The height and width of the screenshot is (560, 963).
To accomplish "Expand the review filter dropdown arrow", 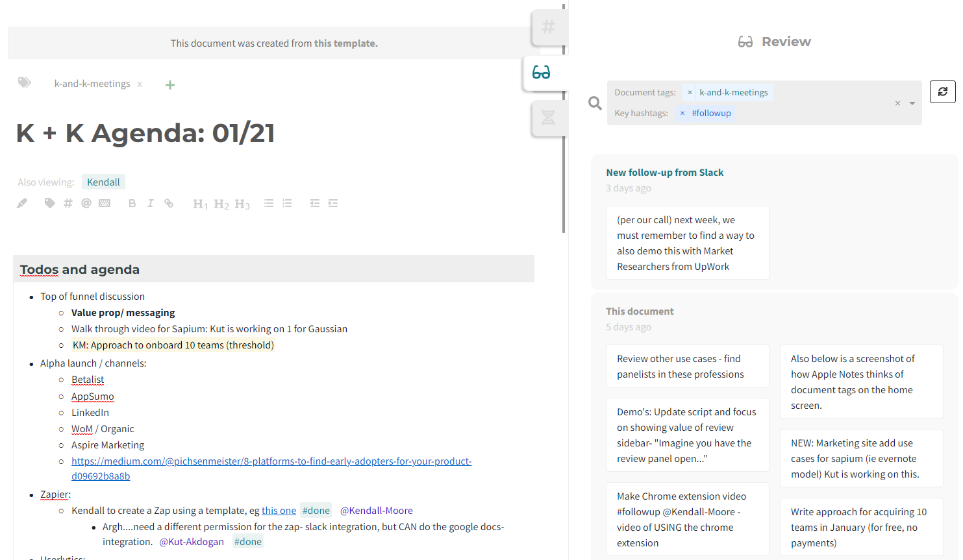I will tap(912, 103).
